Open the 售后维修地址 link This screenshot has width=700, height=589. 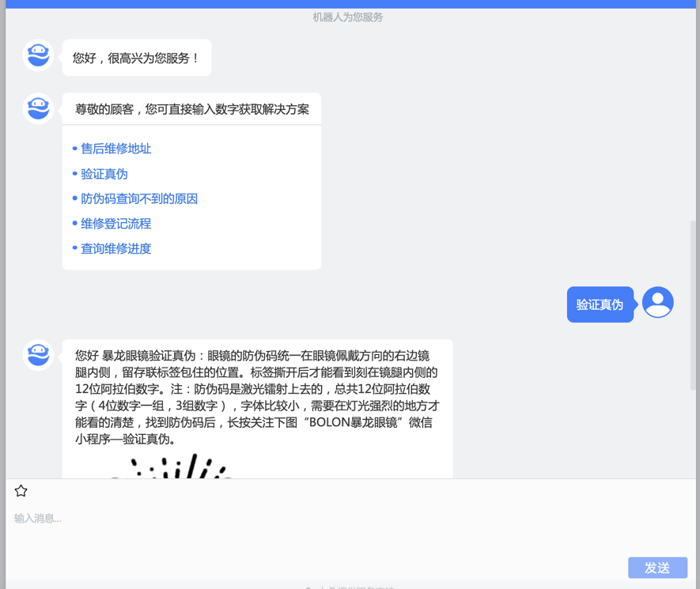(115, 149)
